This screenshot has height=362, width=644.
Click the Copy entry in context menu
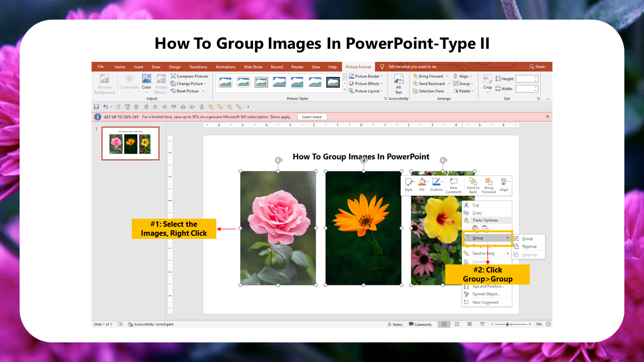click(477, 213)
